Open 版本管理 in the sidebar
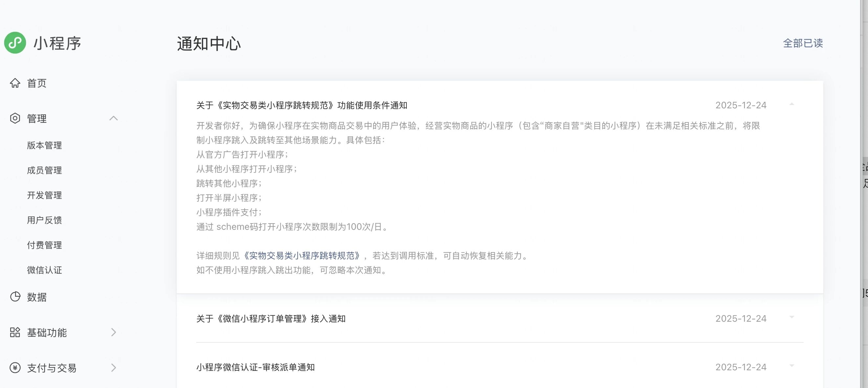Viewport: 868px width, 388px height. pyautogui.click(x=44, y=145)
